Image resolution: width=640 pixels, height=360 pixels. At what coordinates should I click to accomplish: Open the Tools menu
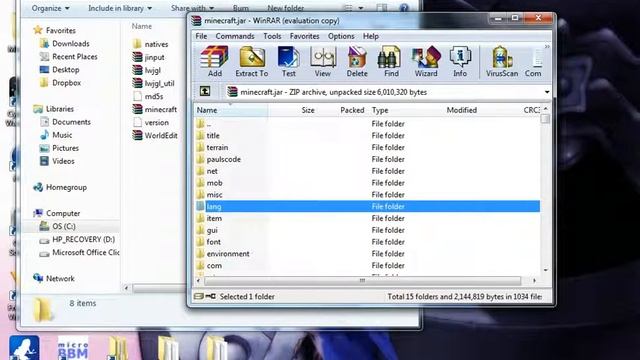click(272, 36)
